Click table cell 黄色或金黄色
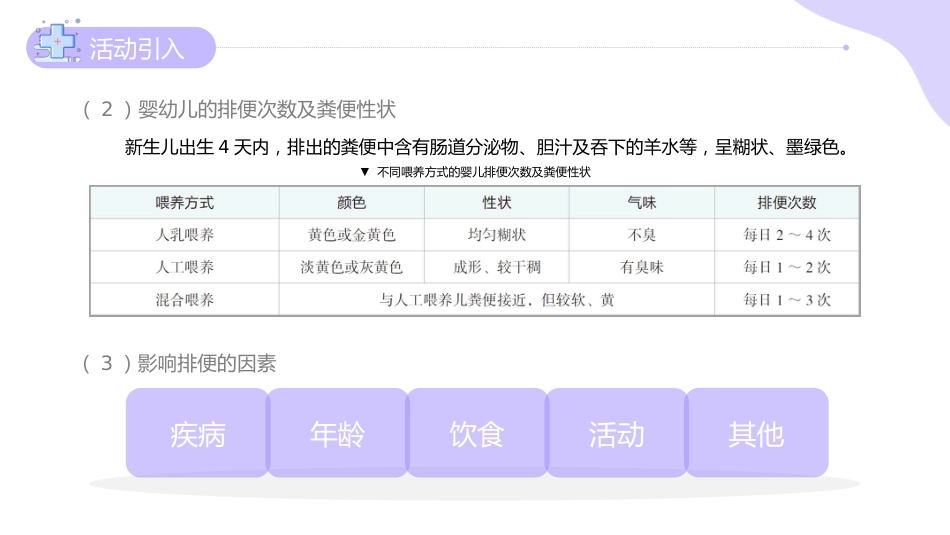 pyautogui.click(x=351, y=235)
